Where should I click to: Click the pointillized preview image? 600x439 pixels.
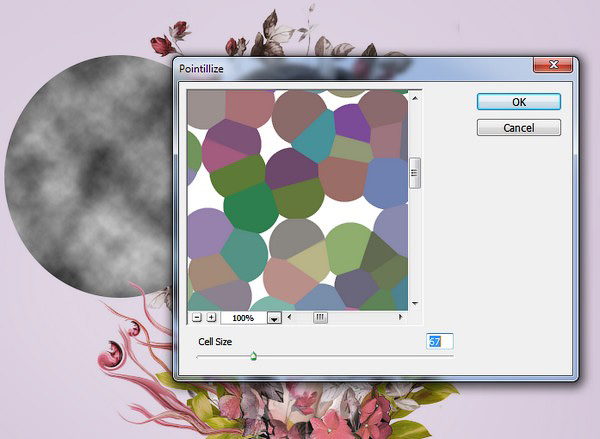point(298,200)
